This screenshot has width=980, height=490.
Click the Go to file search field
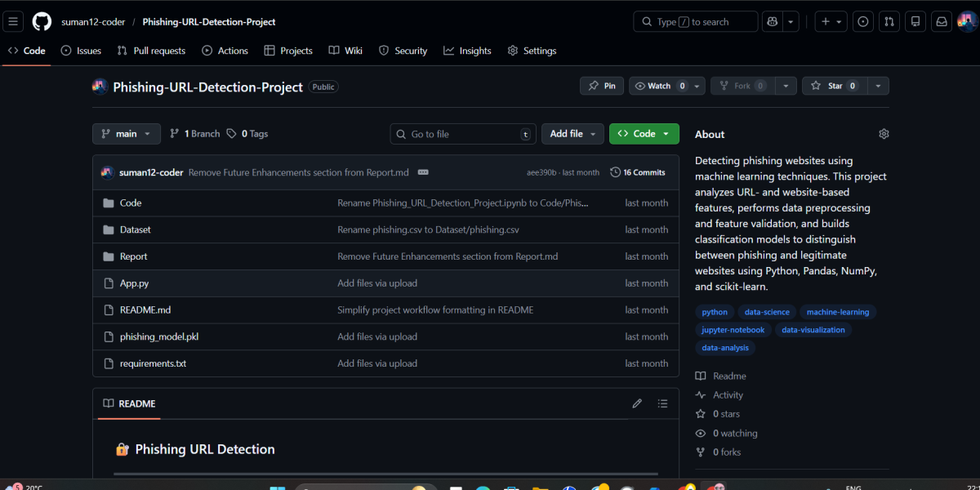pyautogui.click(x=463, y=134)
